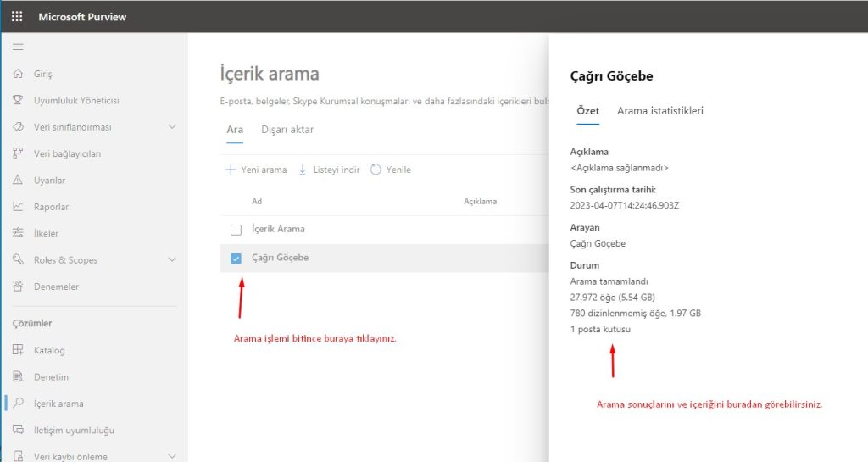Sort by the Açıklama column header
This screenshot has width=868, height=462.
click(480, 202)
